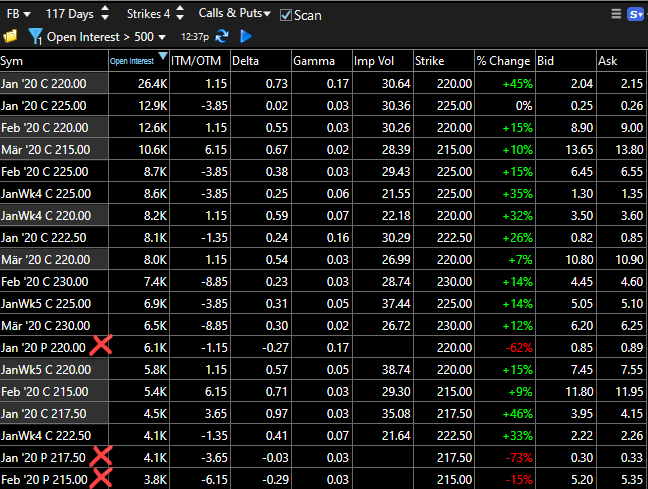
Task: Open the FB symbol dropdown
Action: tap(20, 14)
